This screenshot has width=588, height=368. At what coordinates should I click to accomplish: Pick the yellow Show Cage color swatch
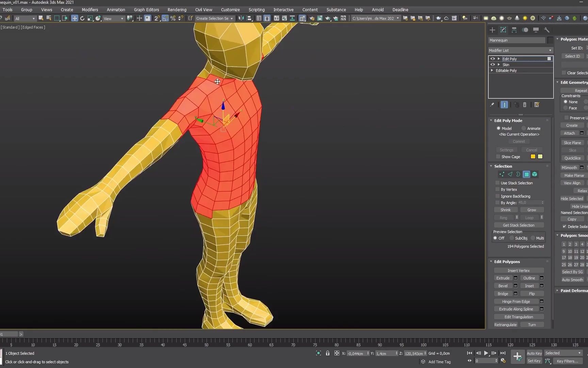(x=533, y=156)
